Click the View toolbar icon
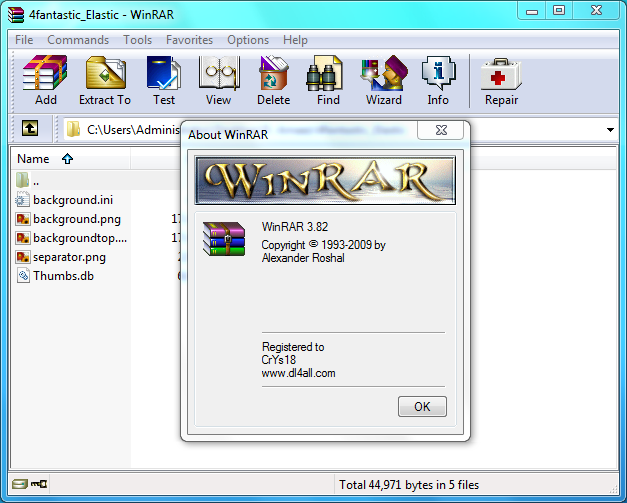 pyautogui.click(x=219, y=80)
